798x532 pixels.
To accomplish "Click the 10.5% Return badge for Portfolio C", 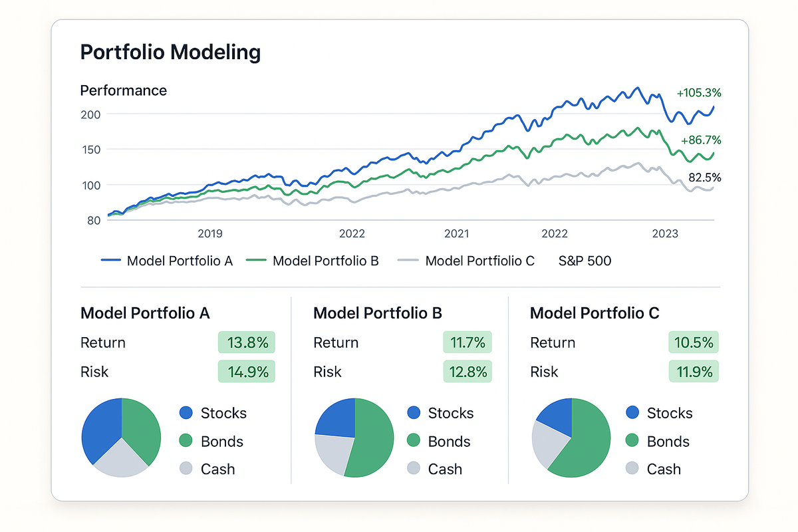I will 694,342.
